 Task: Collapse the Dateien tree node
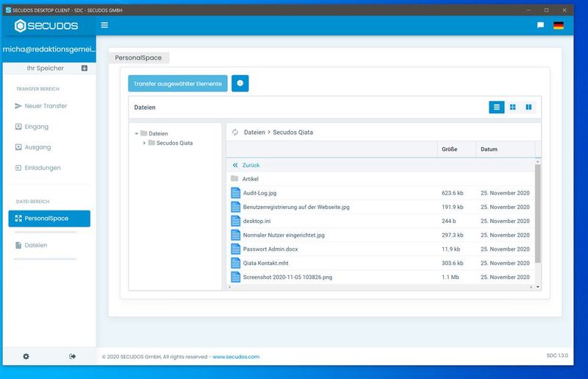coord(137,133)
